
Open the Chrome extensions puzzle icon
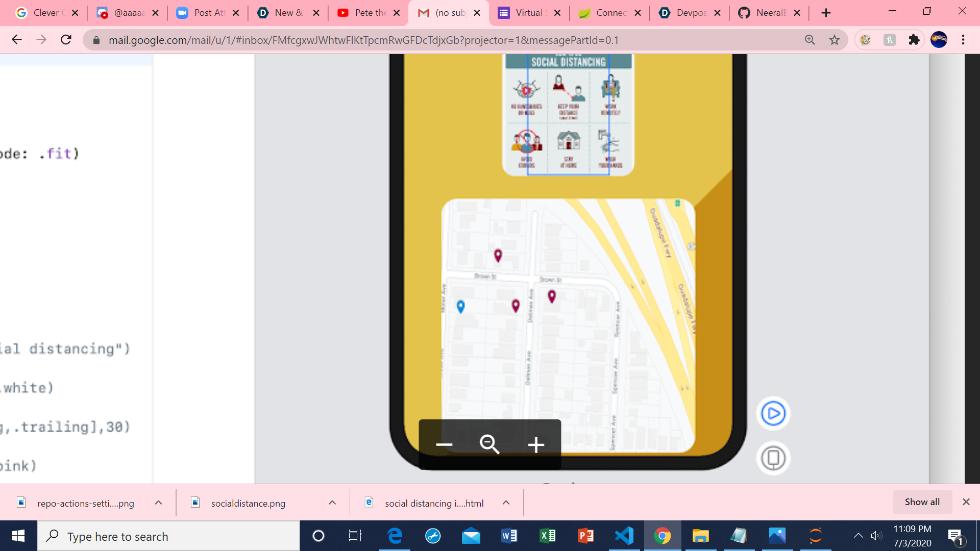pos(914,40)
